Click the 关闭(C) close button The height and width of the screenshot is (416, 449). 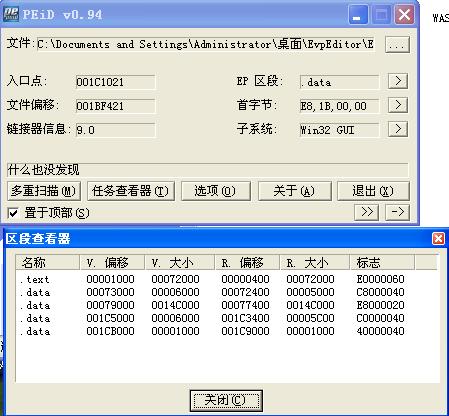point(226,400)
